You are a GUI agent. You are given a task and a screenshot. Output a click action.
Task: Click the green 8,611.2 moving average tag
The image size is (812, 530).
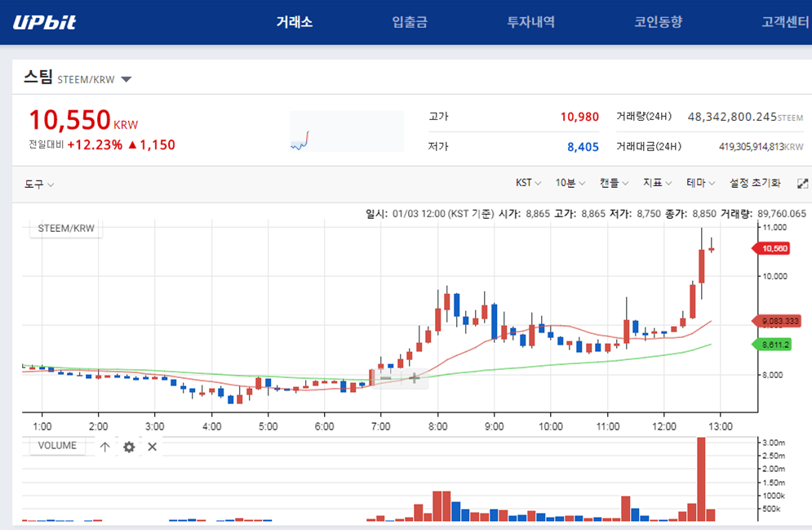pyautogui.click(x=772, y=345)
